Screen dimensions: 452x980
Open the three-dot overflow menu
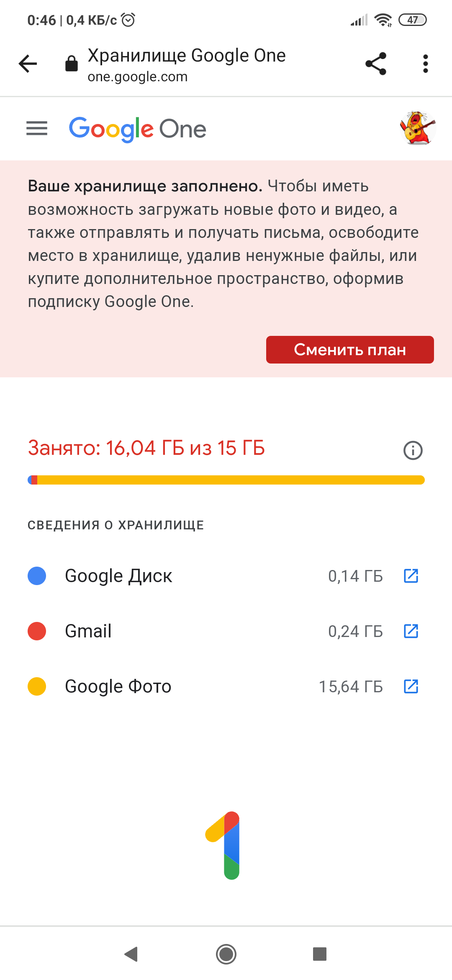425,64
